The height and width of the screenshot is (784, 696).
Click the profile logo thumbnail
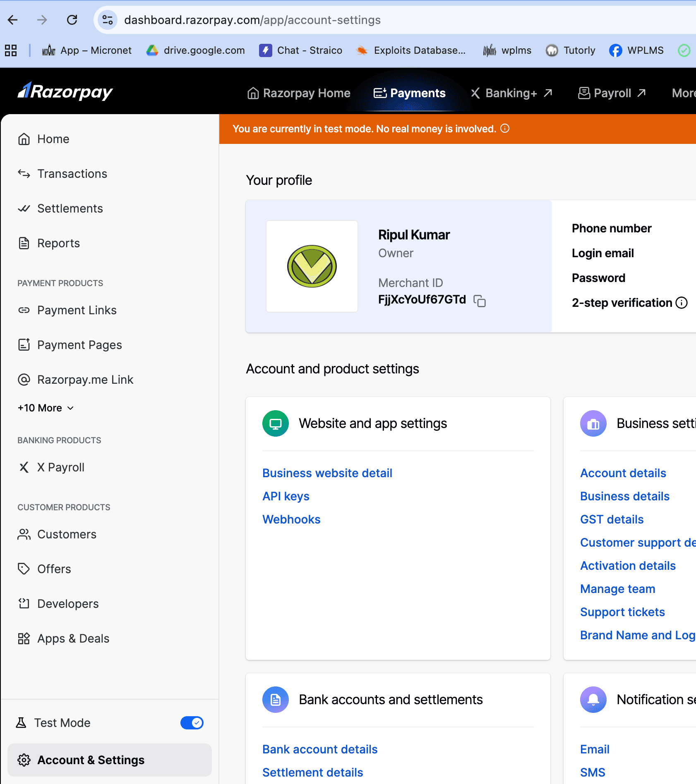pos(312,266)
